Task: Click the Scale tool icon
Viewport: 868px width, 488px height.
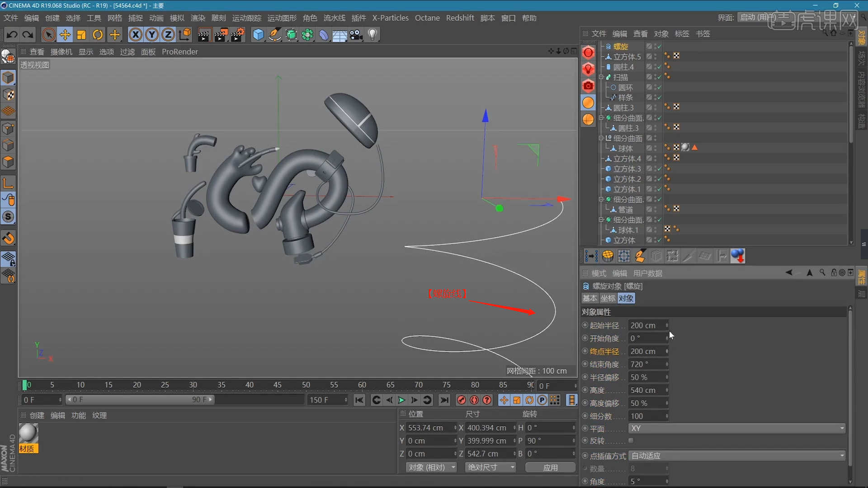Action: (x=81, y=35)
